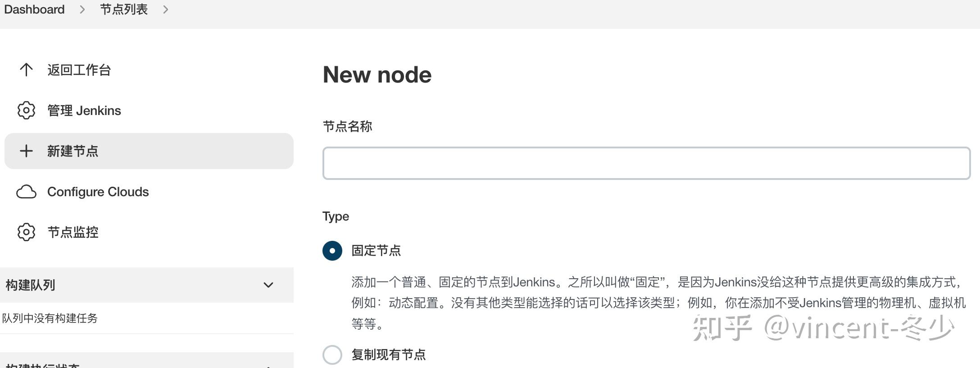Choose the 复制现有节点 option
The width and height of the screenshot is (980, 368).
pos(332,355)
